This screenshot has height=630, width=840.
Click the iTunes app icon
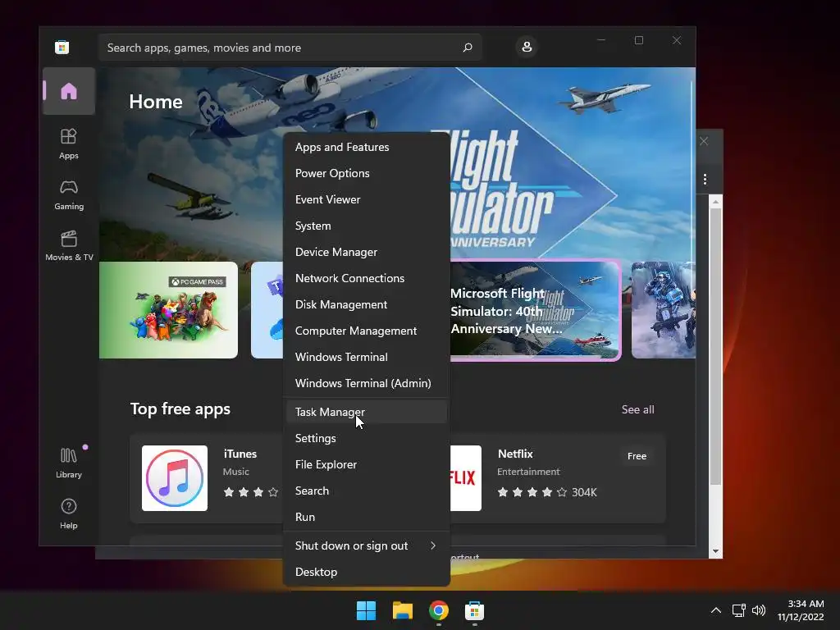(175, 478)
